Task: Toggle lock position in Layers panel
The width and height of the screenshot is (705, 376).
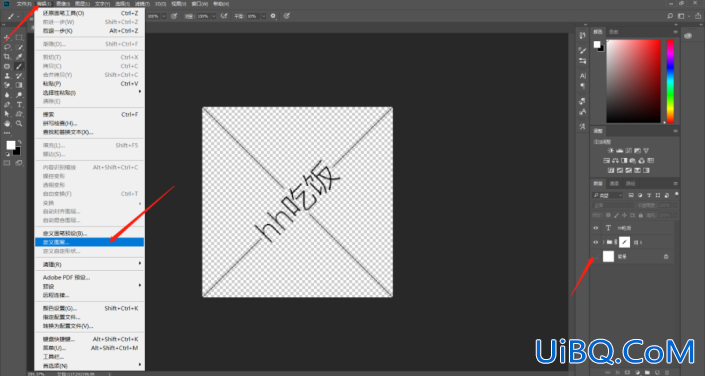Action: point(625,215)
